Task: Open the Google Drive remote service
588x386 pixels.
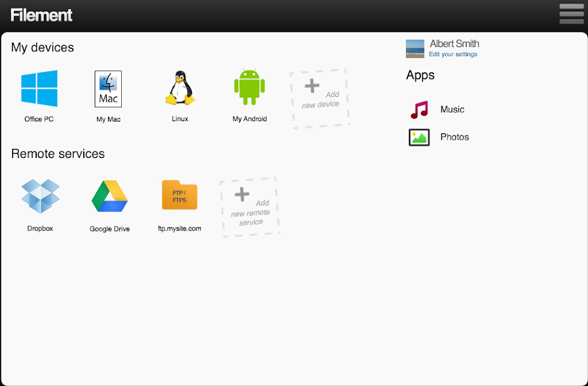Action: (110, 196)
